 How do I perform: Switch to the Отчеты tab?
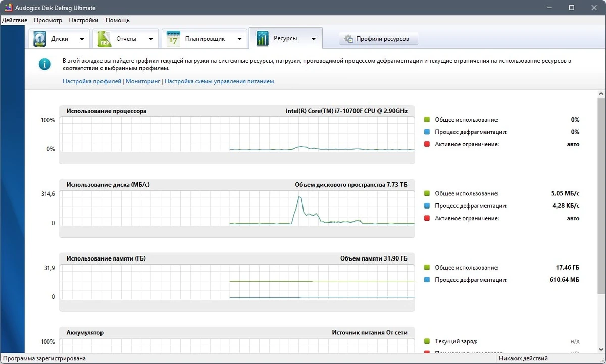coord(126,39)
